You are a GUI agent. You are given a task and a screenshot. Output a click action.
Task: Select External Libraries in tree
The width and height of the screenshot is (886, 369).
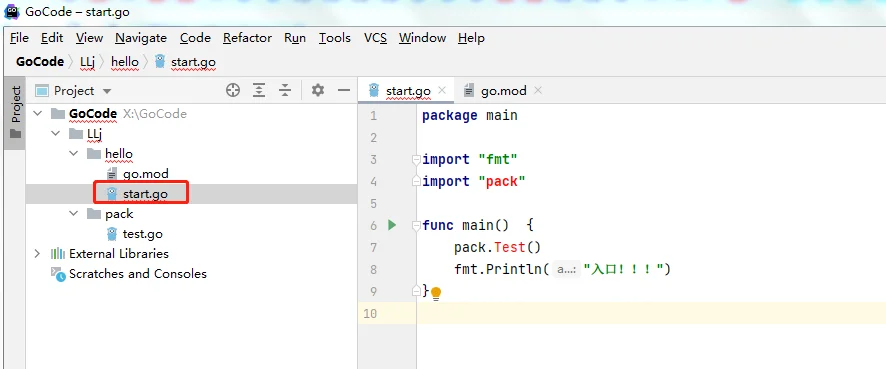pyautogui.click(x=119, y=254)
